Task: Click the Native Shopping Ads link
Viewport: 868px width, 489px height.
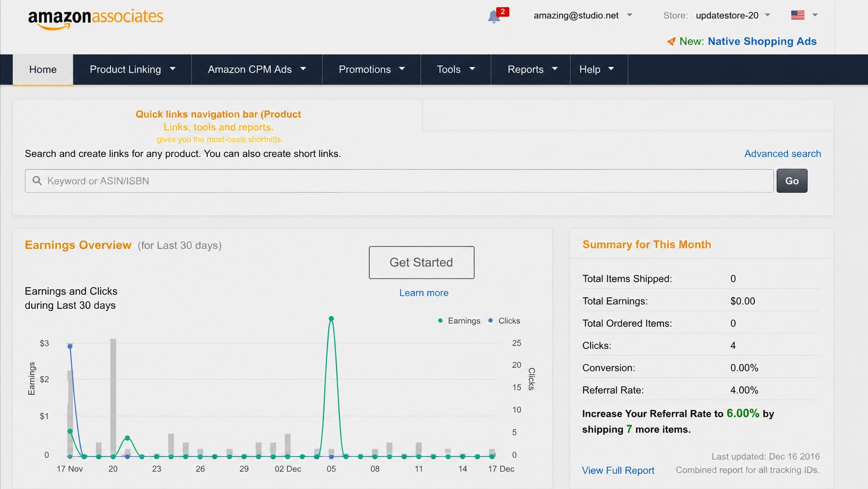Action: [762, 41]
